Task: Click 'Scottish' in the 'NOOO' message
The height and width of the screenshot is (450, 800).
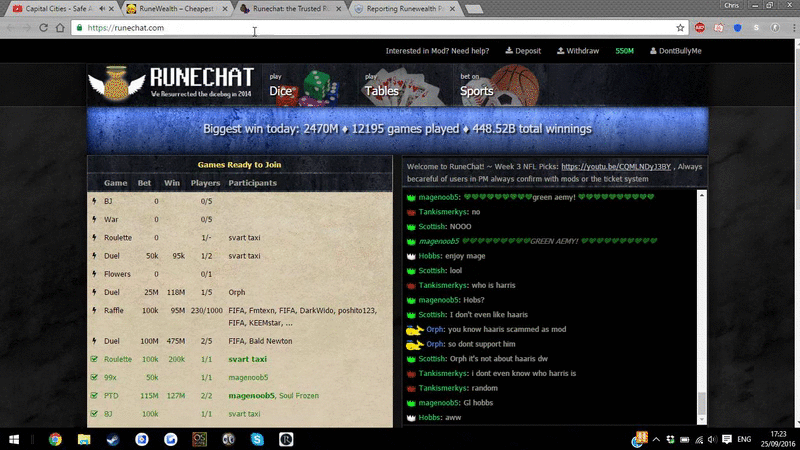Action: coord(432,227)
